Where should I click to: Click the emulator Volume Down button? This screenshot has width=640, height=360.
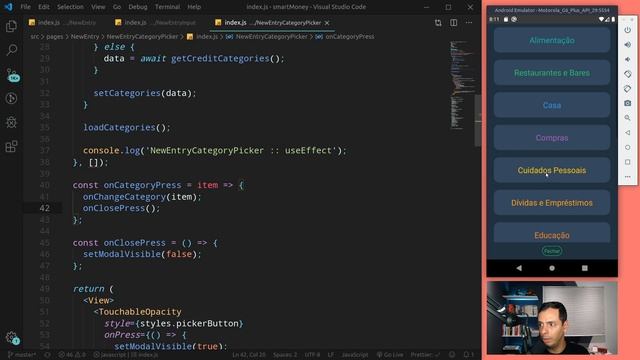click(628, 59)
